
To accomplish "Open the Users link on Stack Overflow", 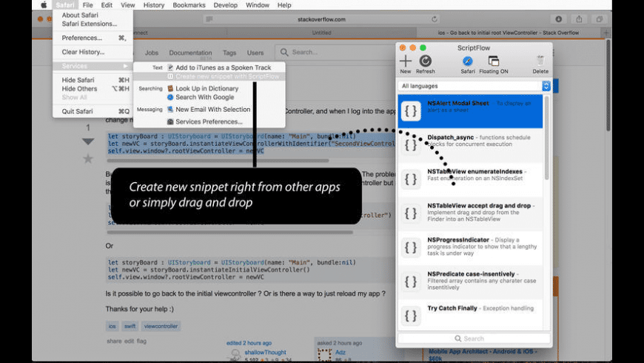I will tap(255, 53).
